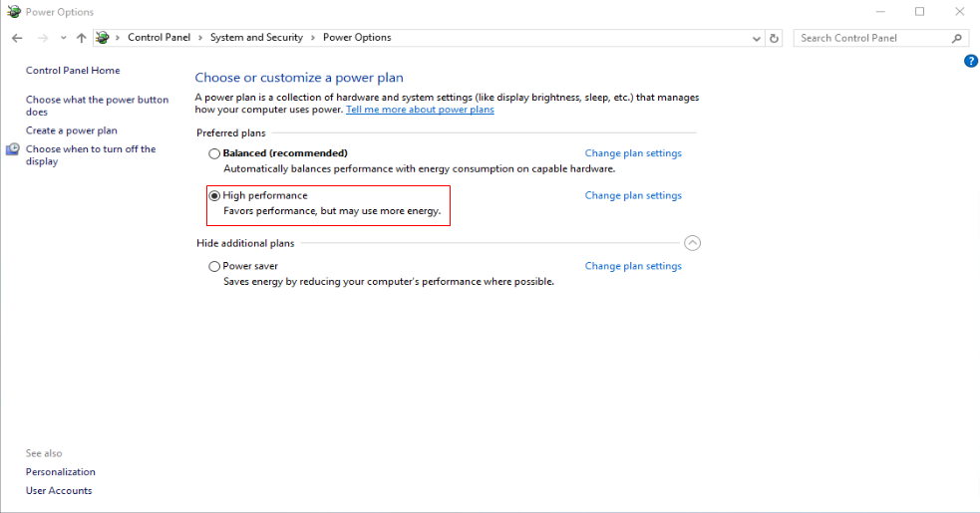The image size is (980, 513).
Task: Go back with the back arrow
Action: 17,38
